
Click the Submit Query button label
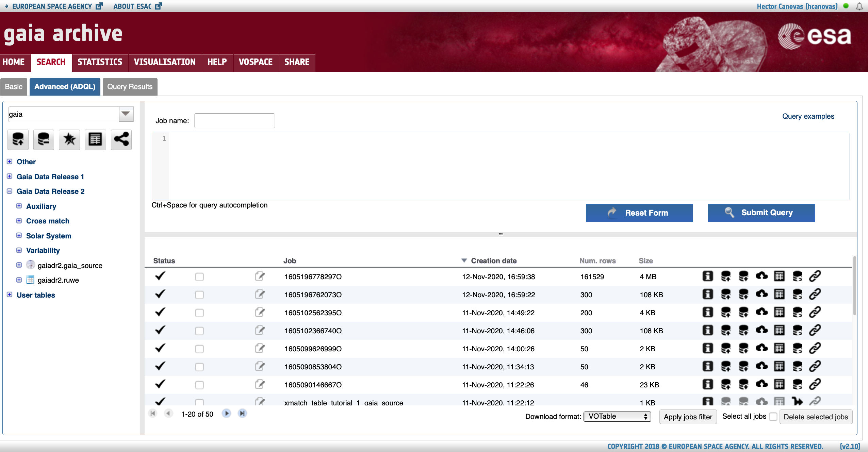767,213
